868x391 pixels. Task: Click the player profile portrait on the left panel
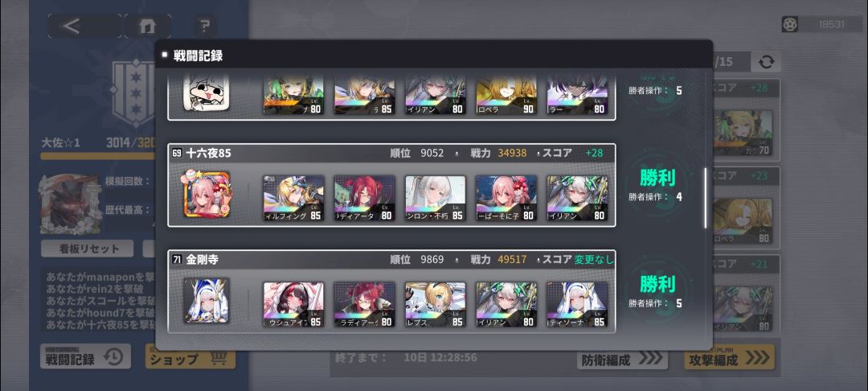click(x=70, y=204)
